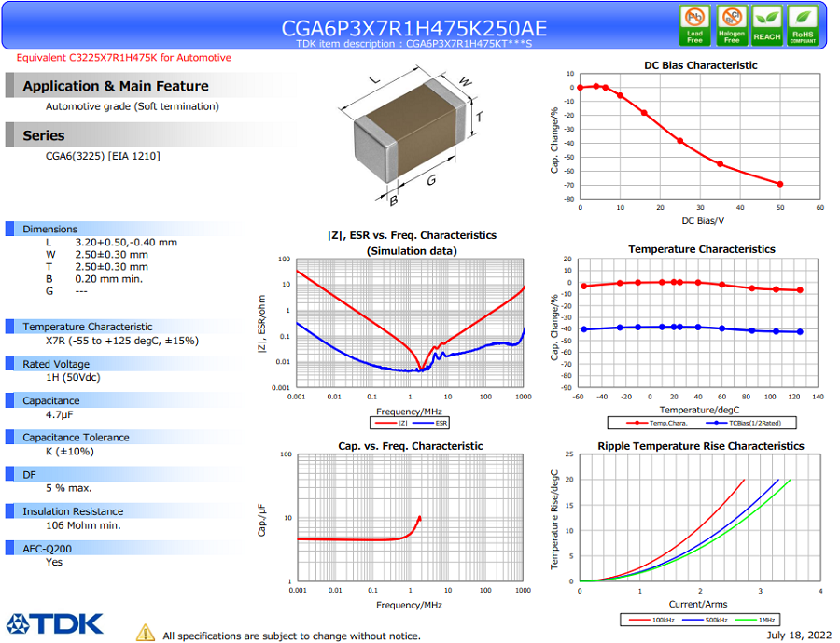Select Automotive grade (Soft termination) text

pyautogui.click(x=133, y=106)
